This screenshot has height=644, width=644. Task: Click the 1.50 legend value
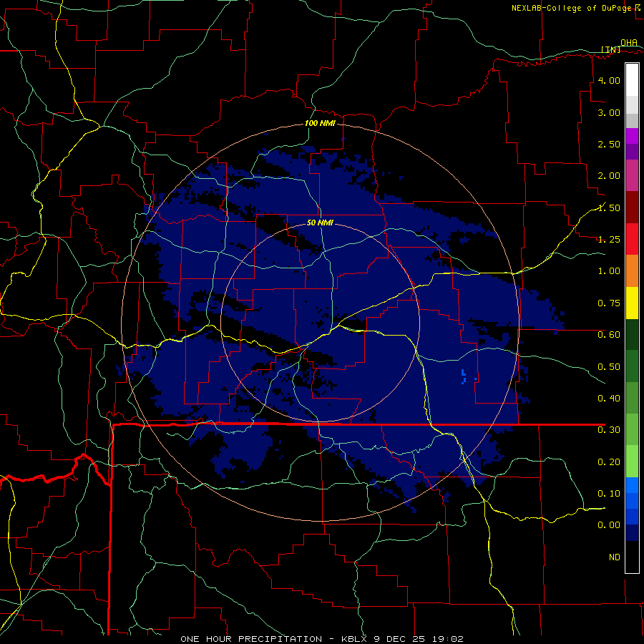tap(609, 208)
